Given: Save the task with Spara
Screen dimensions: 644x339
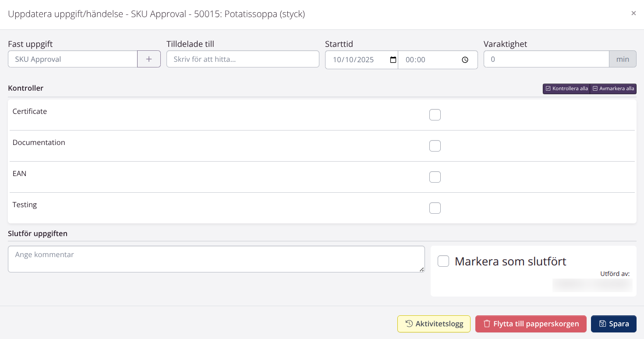Looking at the screenshot, I should (613, 324).
